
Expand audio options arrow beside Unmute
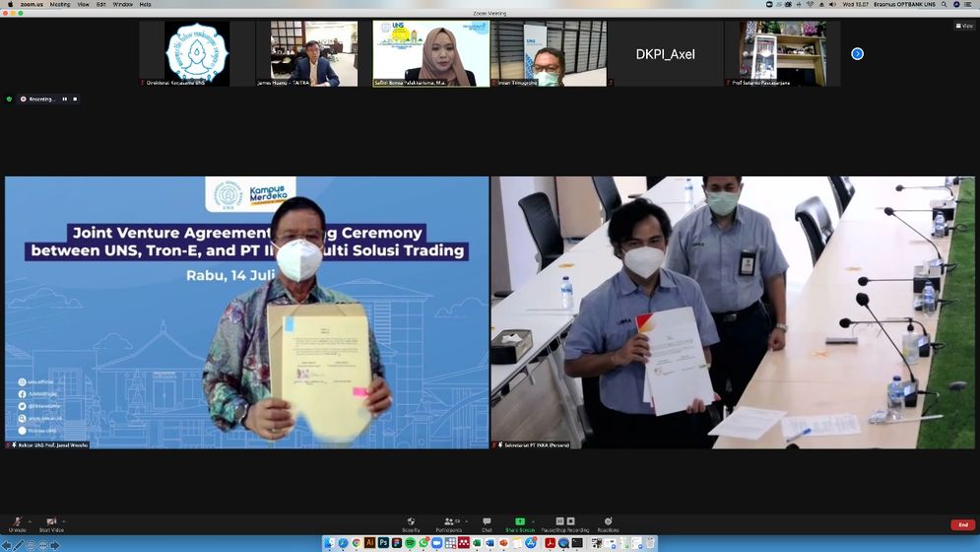30,520
